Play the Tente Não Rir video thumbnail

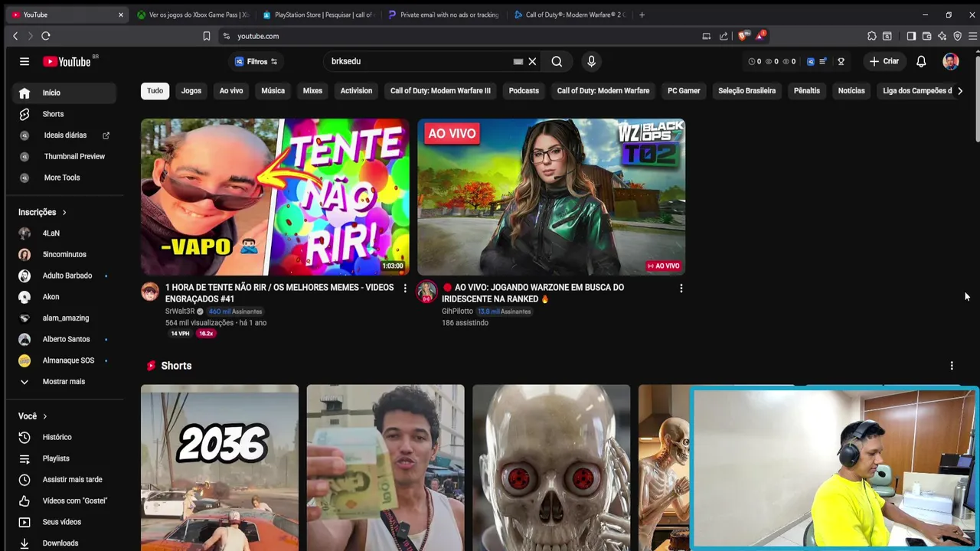[275, 197]
